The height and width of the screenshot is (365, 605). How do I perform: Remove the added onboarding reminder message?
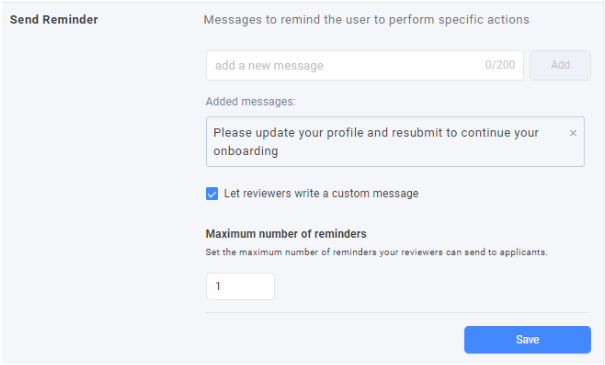point(573,133)
